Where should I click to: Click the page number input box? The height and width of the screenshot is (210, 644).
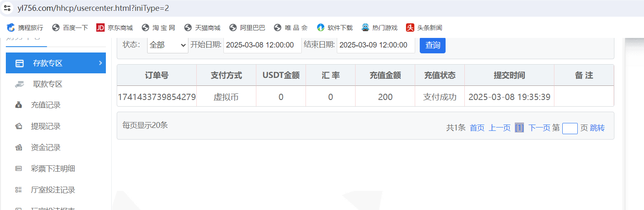pos(570,128)
